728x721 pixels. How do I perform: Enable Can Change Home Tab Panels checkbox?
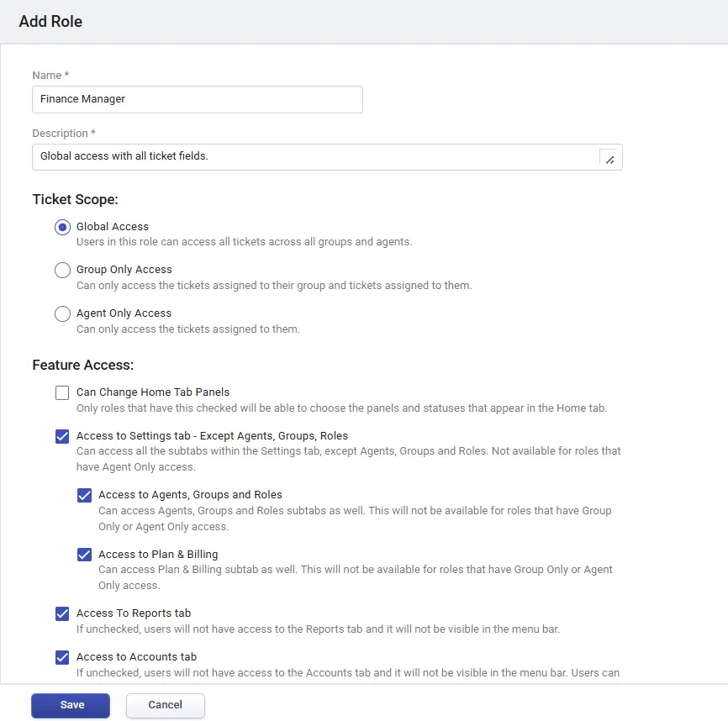(x=62, y=392)
